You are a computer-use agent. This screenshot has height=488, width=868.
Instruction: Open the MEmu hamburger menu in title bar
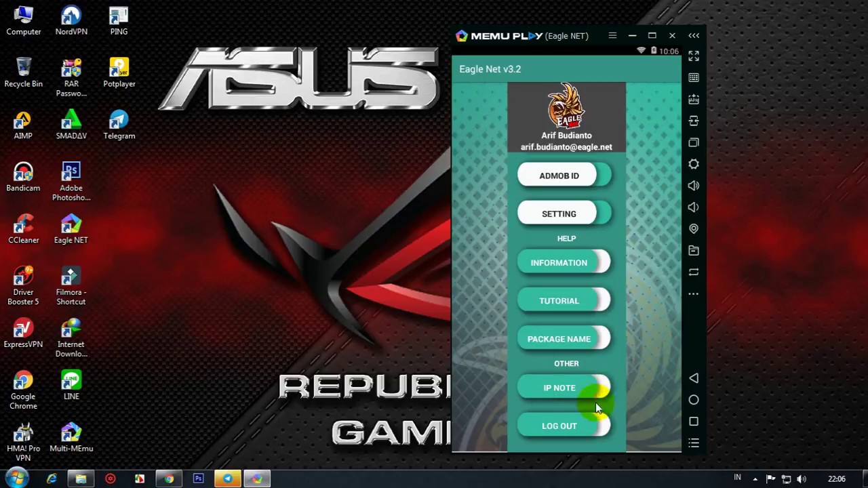(612, 35)
